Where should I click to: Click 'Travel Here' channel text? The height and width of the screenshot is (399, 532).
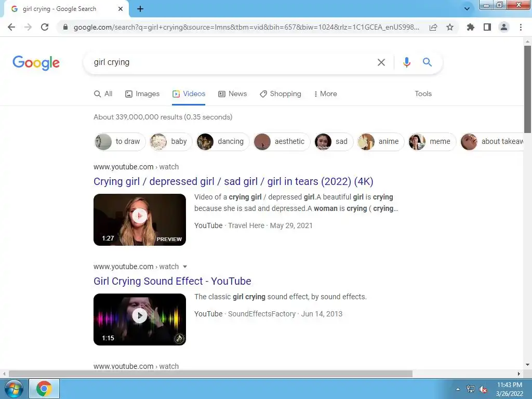click(x=246, y=225)
